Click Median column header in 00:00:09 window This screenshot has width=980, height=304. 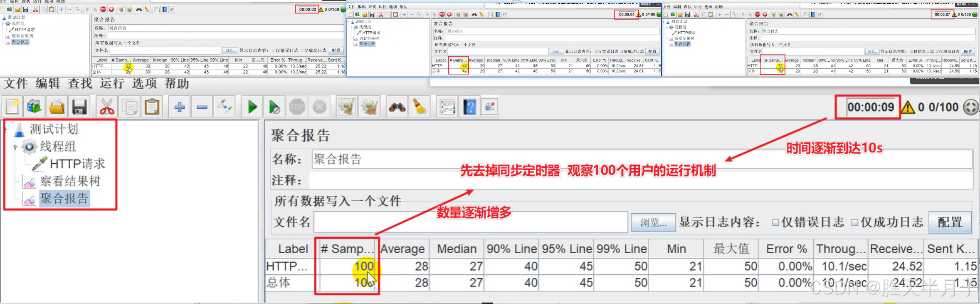tap(457, 249)
